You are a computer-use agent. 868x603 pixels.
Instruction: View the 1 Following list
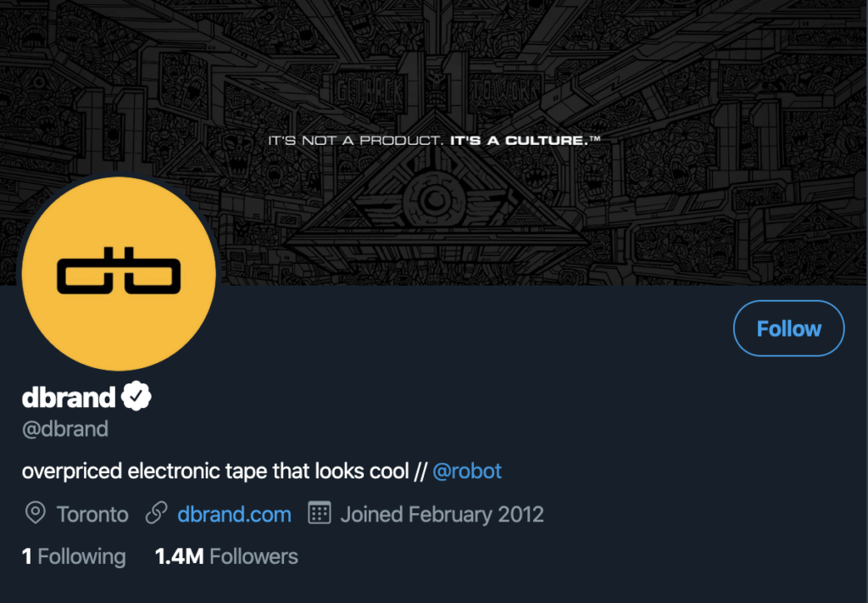tap(74, 556)
